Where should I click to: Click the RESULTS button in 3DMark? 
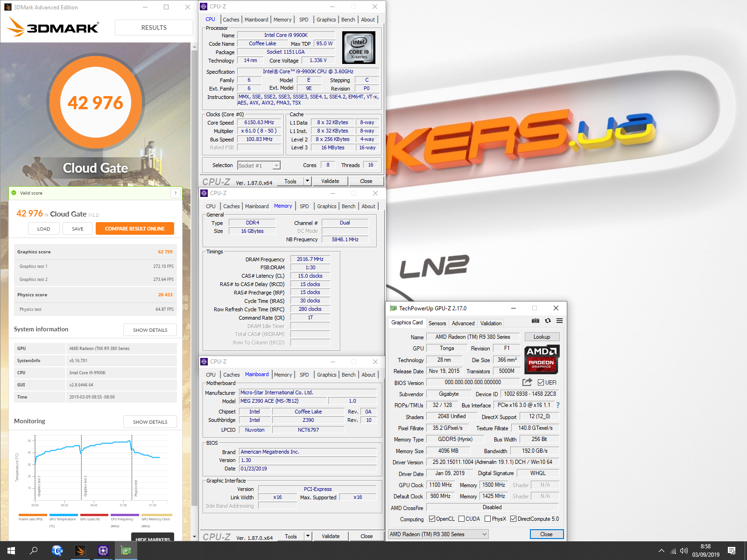pos(154,28)
